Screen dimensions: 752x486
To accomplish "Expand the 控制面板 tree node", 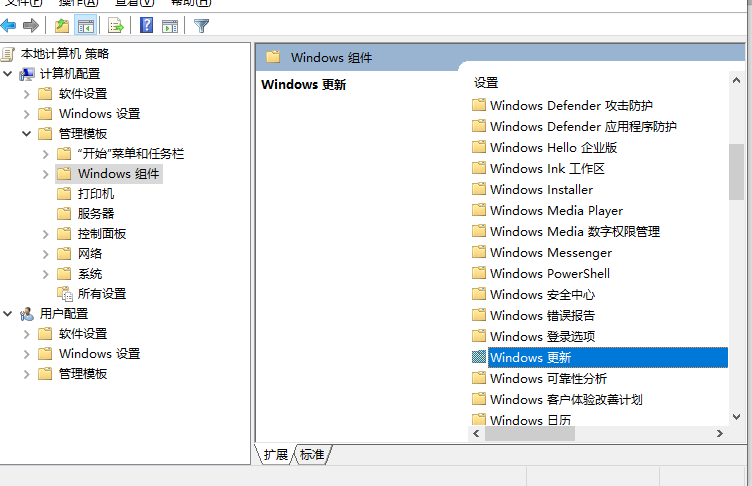I will (x=46, y=234).
